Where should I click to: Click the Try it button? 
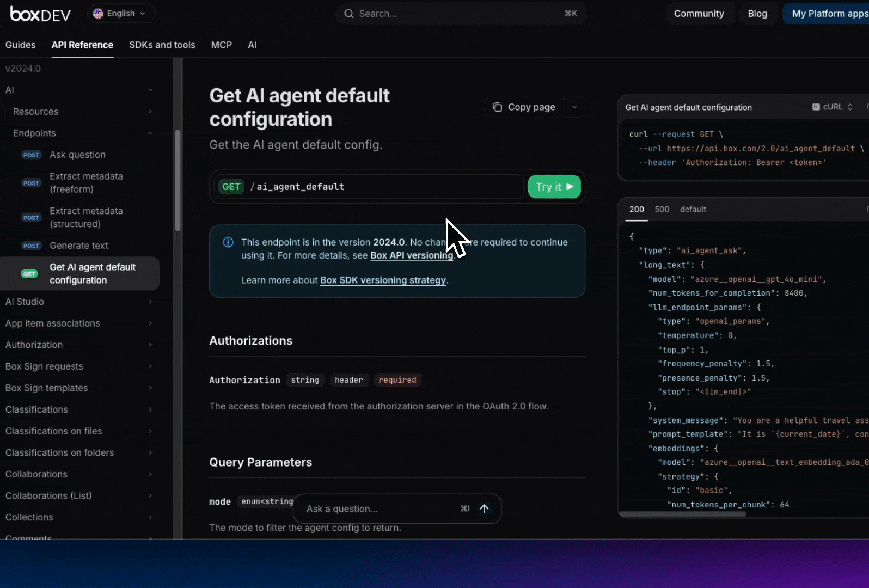click(554, 187)
